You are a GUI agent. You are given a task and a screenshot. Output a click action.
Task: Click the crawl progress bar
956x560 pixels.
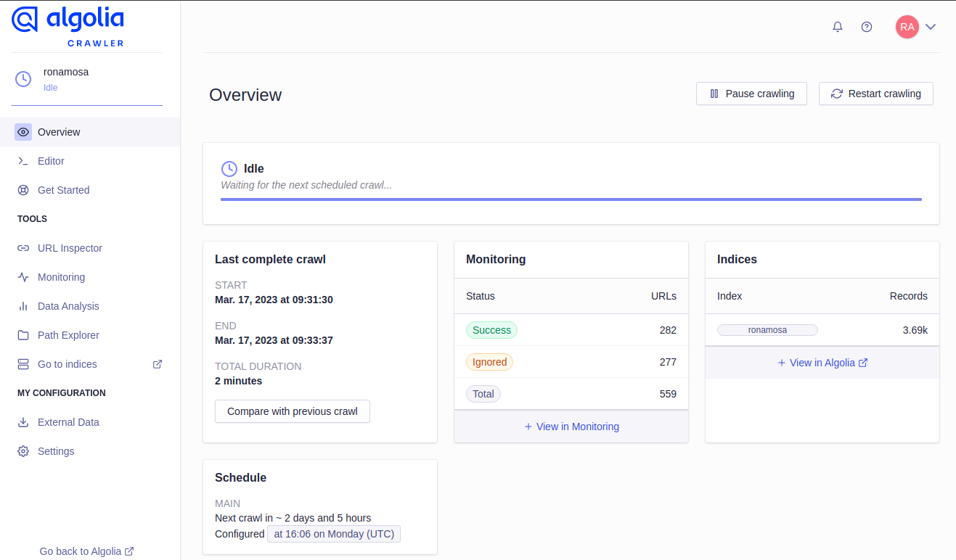pyautogui.click(x=571, y=198)
